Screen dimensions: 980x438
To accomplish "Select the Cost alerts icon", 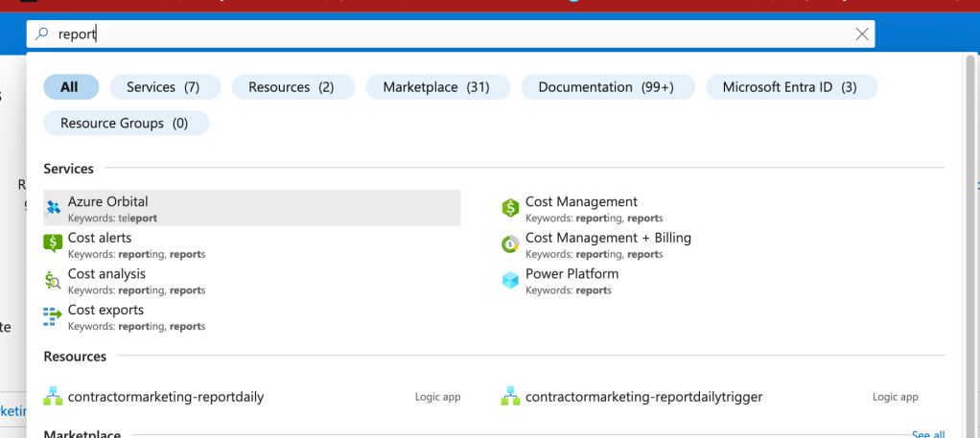I will (53, 243).
